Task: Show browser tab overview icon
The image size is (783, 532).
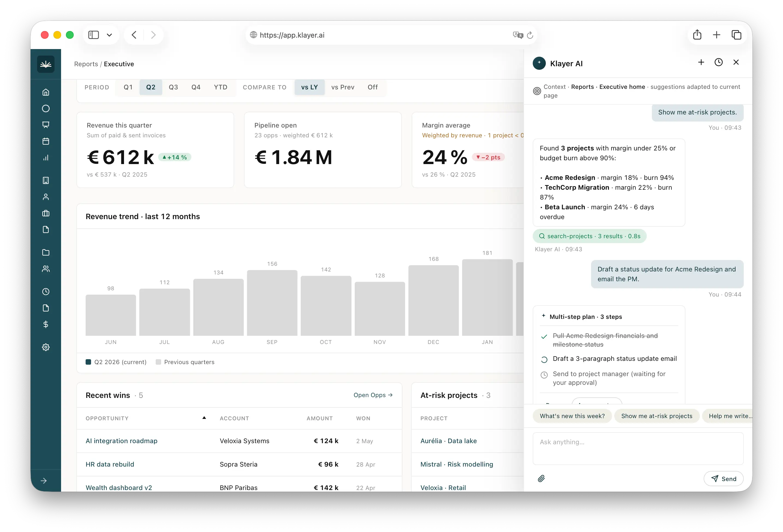Action: 736,35
